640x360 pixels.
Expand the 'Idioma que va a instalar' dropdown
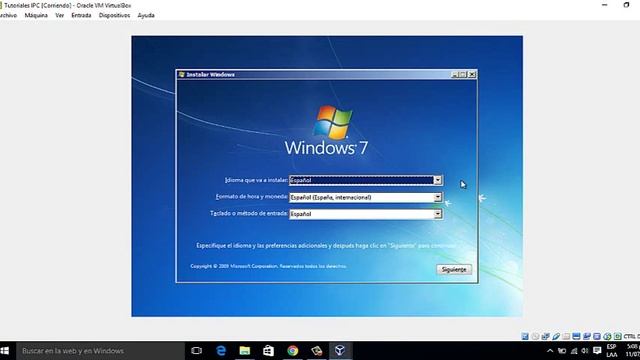pyautogui.click(x=438, y=180)
